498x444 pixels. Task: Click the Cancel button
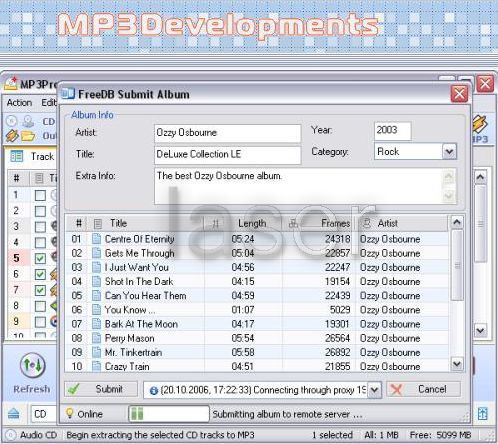pos(424,389)
